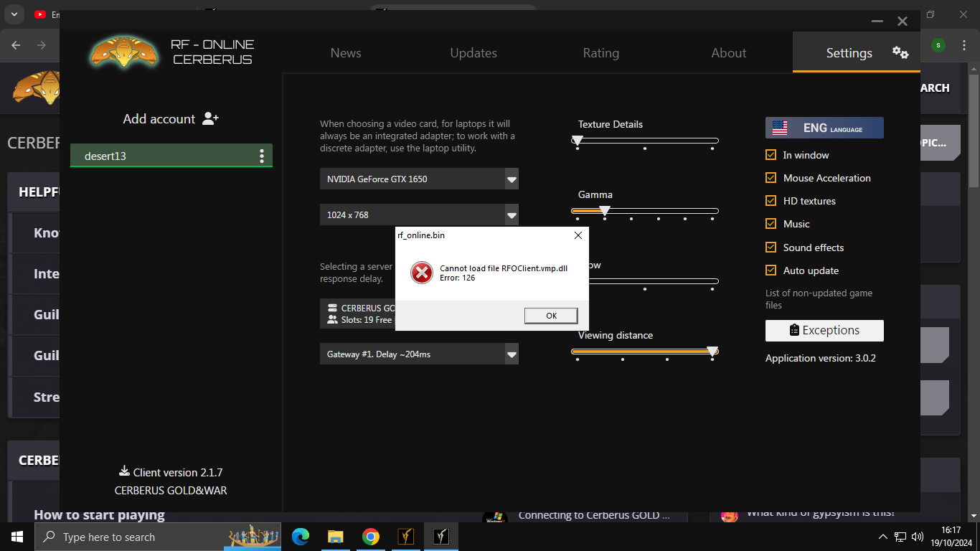The image size is (980, 551).
Task: Open the ENG language selector
Action: point(824,128)
